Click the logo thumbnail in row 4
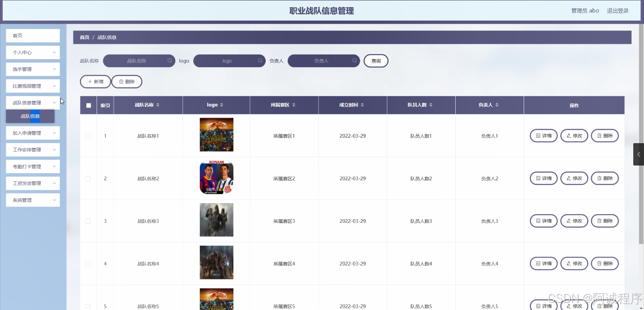This screenshot has width=644, height=310. (216, 263)
